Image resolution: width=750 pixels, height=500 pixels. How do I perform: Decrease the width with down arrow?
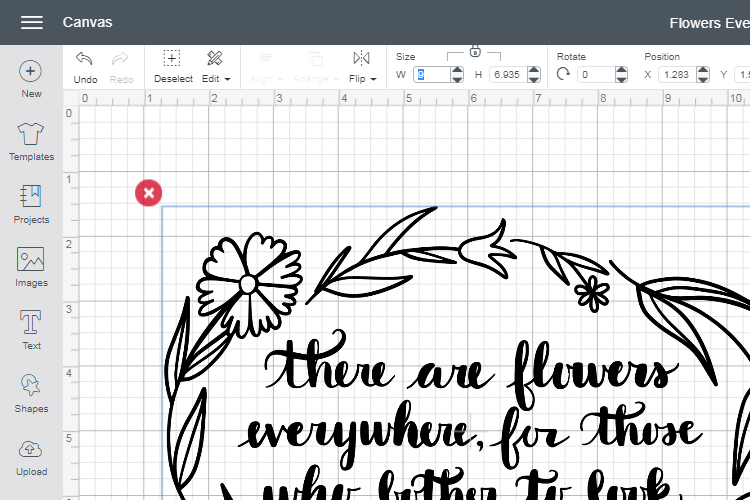(x=457, y=78)
